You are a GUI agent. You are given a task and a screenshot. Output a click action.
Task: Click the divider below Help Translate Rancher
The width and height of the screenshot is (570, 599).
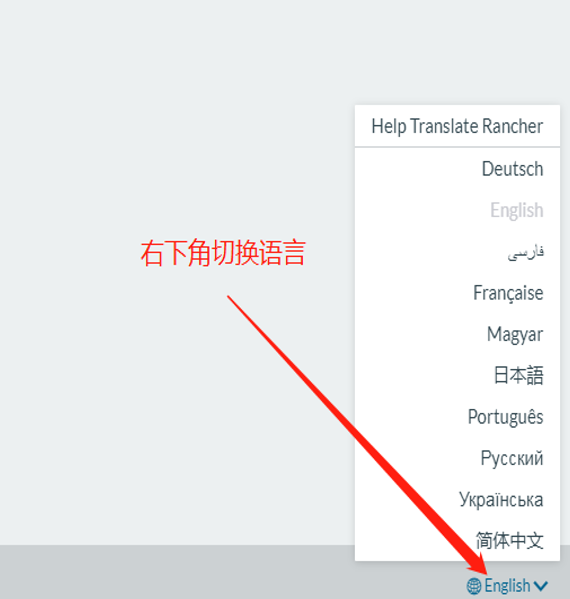point(457,146)
